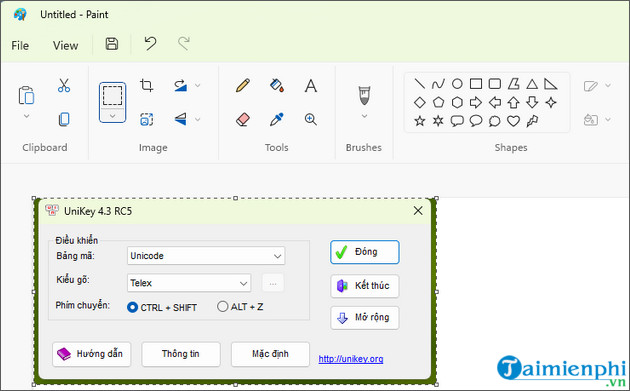Click the ellipsis button beside Telex

click(273, 283)
